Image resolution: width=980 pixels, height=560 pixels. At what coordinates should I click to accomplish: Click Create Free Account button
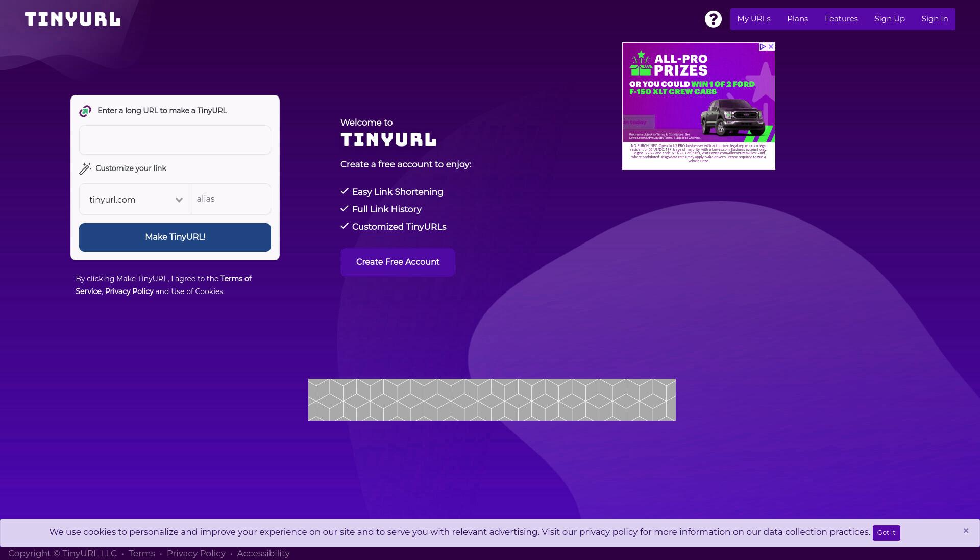(398, 262)
